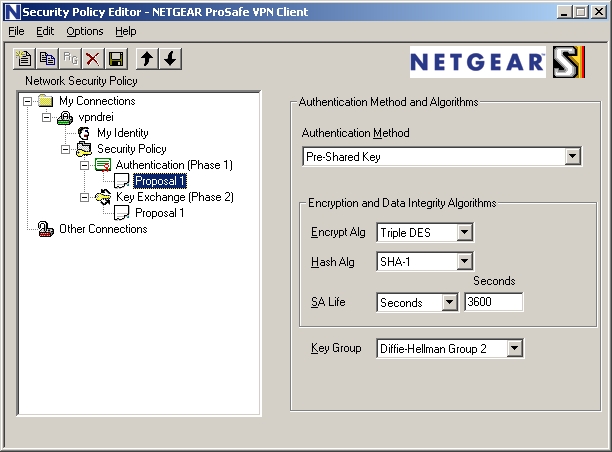Screen dimensions: 612x452
Task: Open the SA Life units dropdown
Action: point(449,302)
